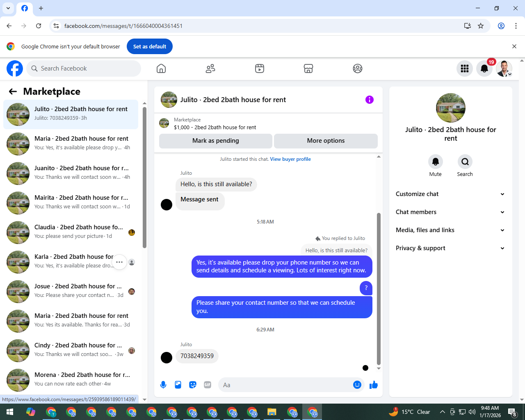The height and width of the screenshot is (420, 525).
Task: Attach a photo file icon
Action: (178, 385)
